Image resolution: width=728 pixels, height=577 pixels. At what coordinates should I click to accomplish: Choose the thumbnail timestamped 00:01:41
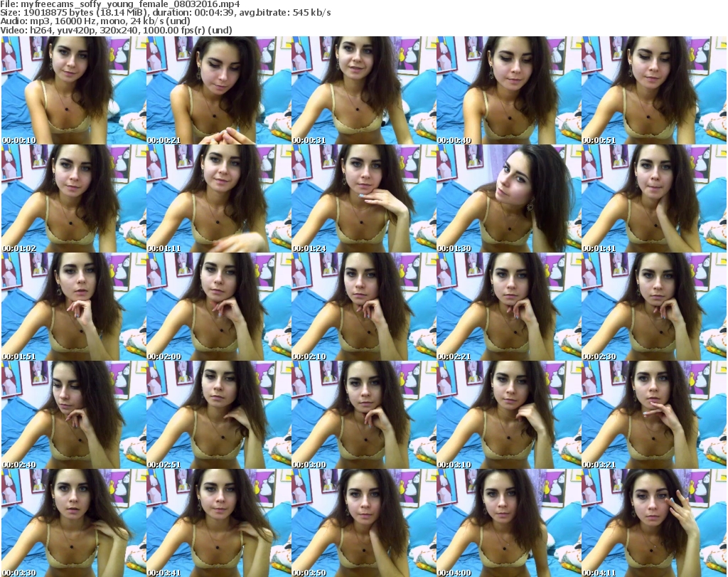[653, 198]
